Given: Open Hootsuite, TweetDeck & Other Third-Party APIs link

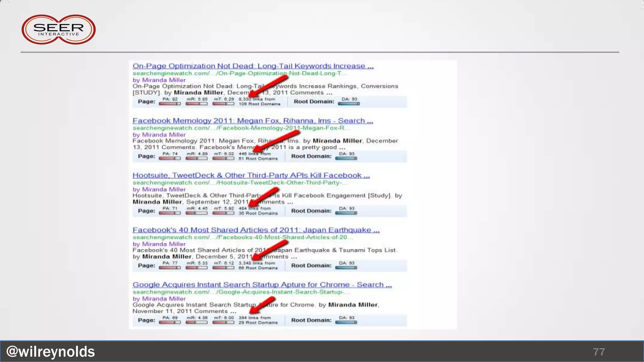Looking at the screenshot, I should click(x=251, y=175).
